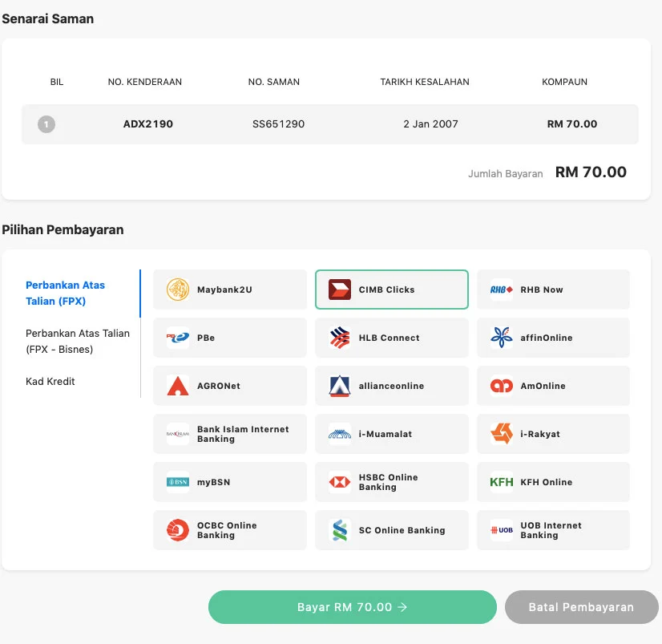
Task: Click the myBSN logo icon
Action: [x=178, y=482]
